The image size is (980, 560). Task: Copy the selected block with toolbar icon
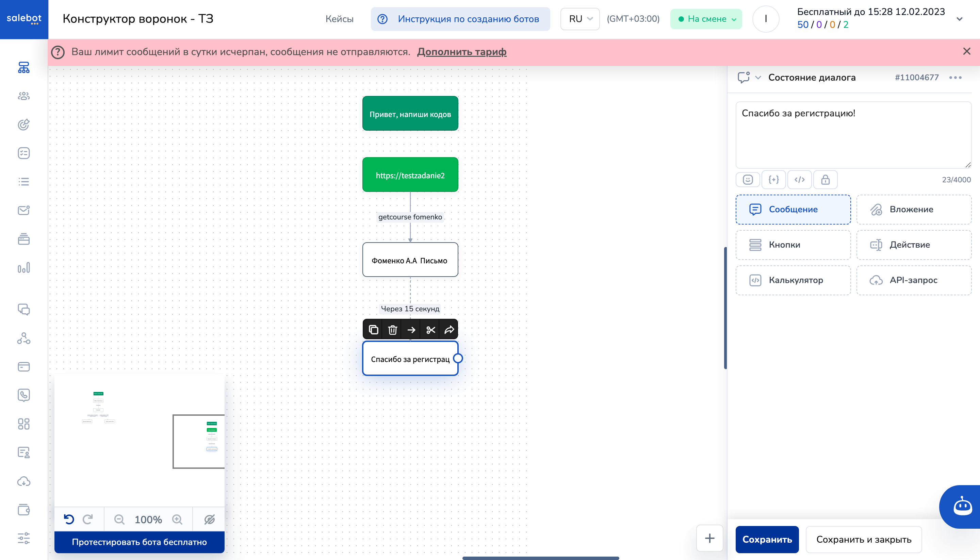(373, 330)
